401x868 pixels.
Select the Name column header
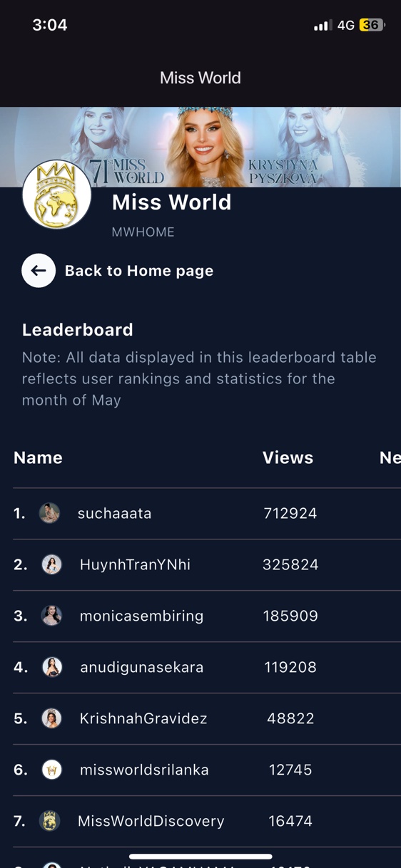(38, 458)
